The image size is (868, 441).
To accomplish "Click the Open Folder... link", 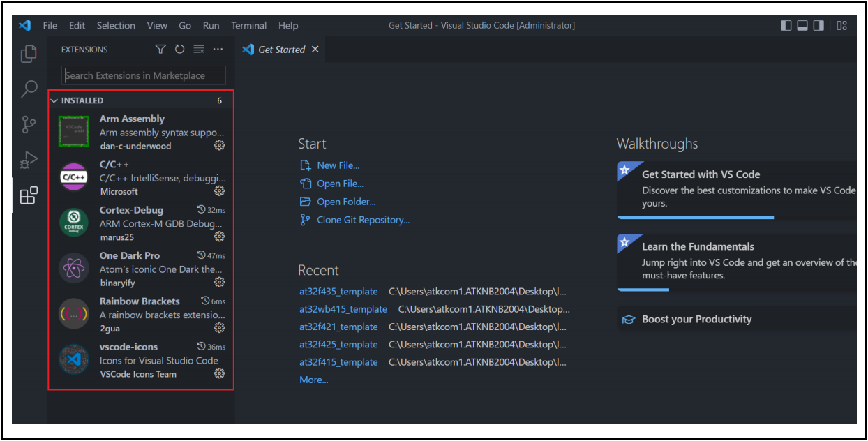I will coord(346,202).
